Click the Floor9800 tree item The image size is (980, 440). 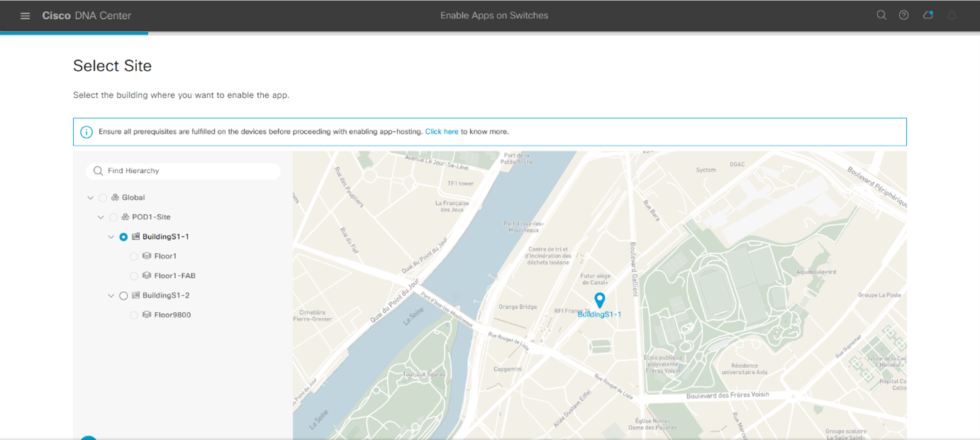point(172,315)
